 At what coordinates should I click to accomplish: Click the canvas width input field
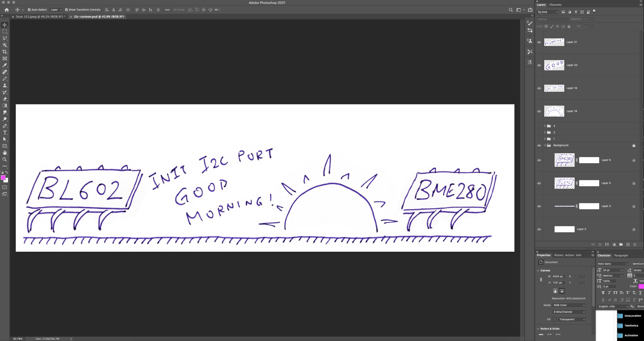click(558, 277)
